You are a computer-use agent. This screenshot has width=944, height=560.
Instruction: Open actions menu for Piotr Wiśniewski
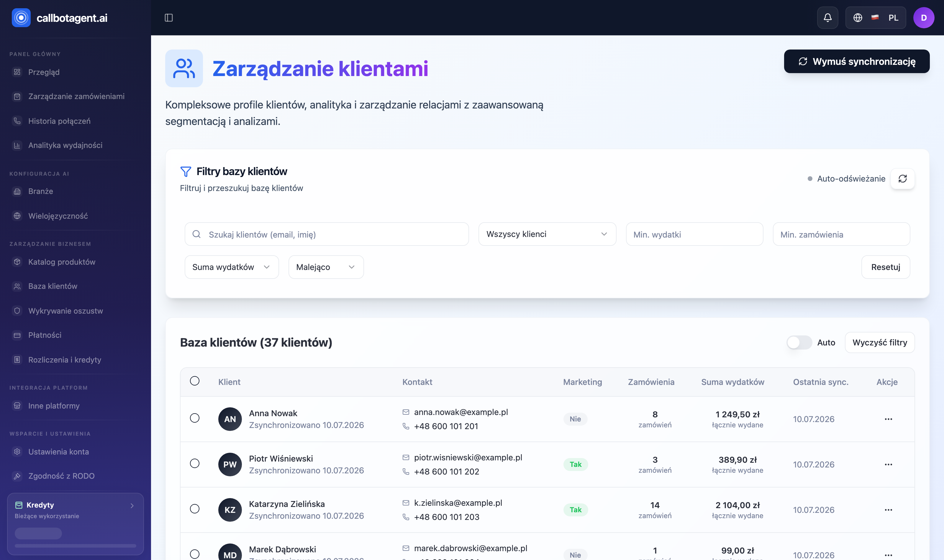(888, 464)
